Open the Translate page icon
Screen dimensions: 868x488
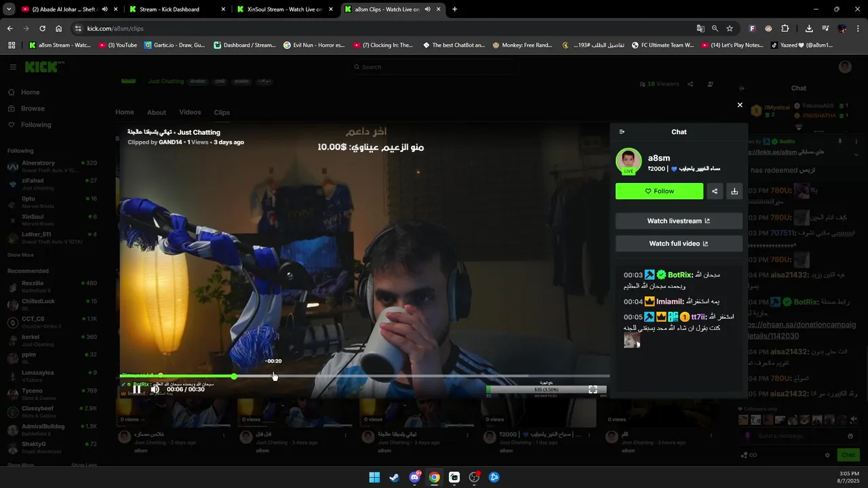(x=701, y=28)
